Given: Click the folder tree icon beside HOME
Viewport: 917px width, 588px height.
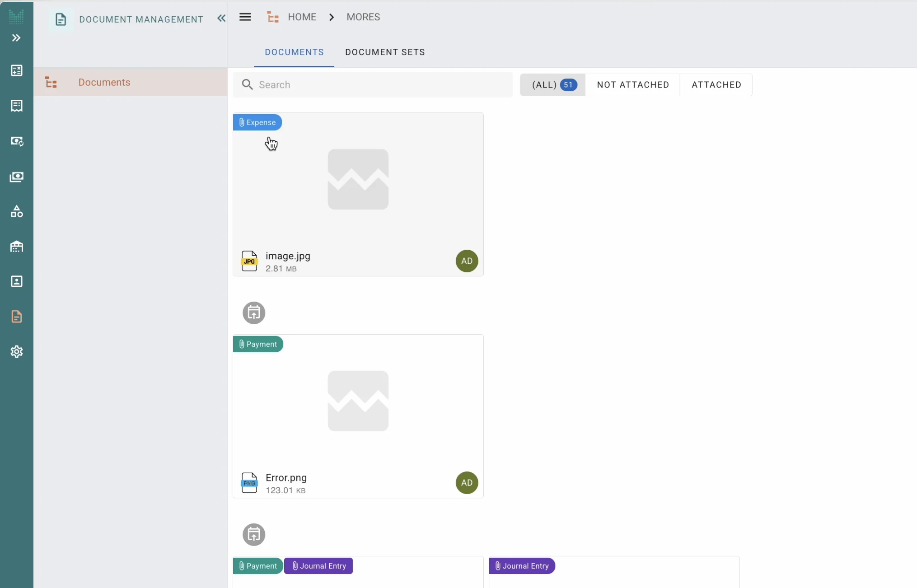Looking at the screenshot, I should click(273, 17).
